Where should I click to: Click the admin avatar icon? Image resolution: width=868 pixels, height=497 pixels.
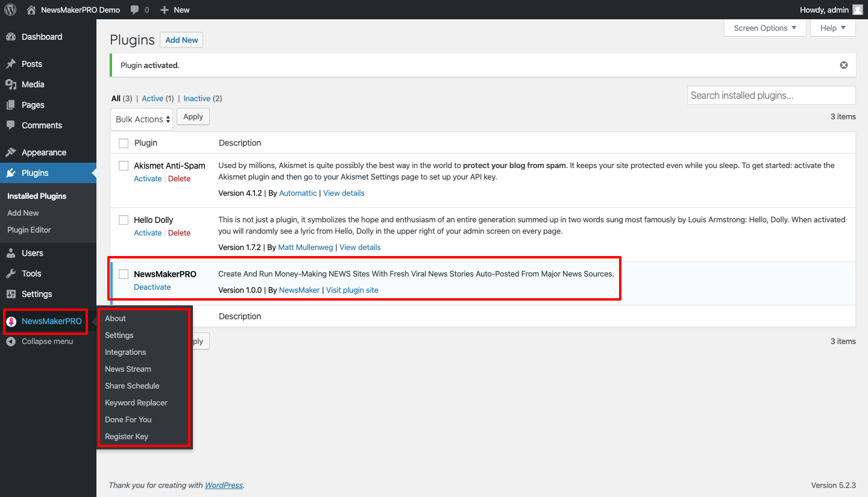[858, 10]
